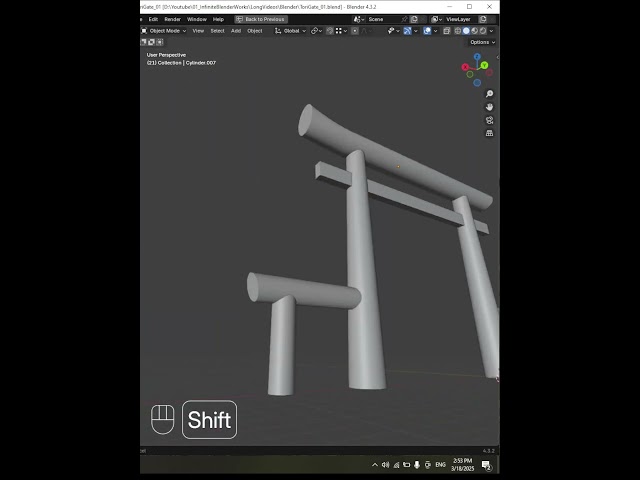Screen dimensions: 640x480
Task: Open Global transform orientation dropdown
Action: [290, 31]
